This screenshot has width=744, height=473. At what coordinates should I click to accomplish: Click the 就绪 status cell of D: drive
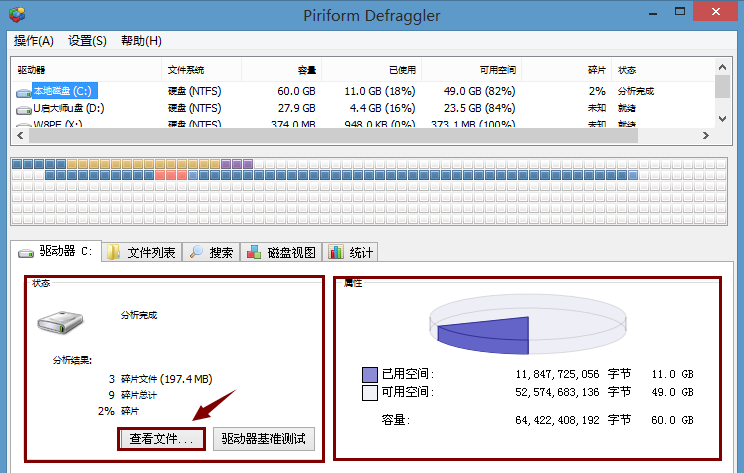coord(627,108)
